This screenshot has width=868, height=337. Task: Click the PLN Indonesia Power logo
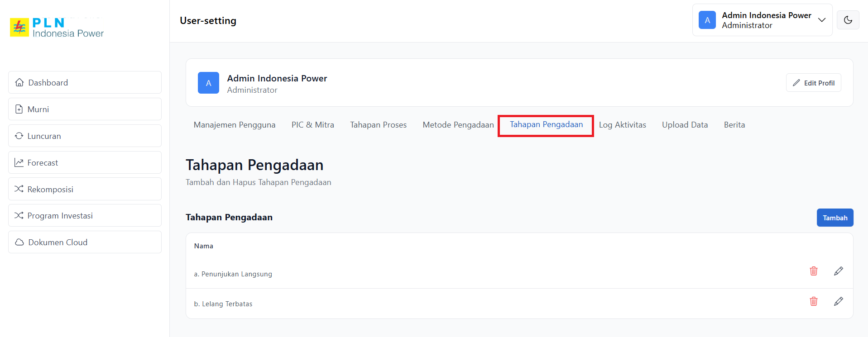[57, 28]
